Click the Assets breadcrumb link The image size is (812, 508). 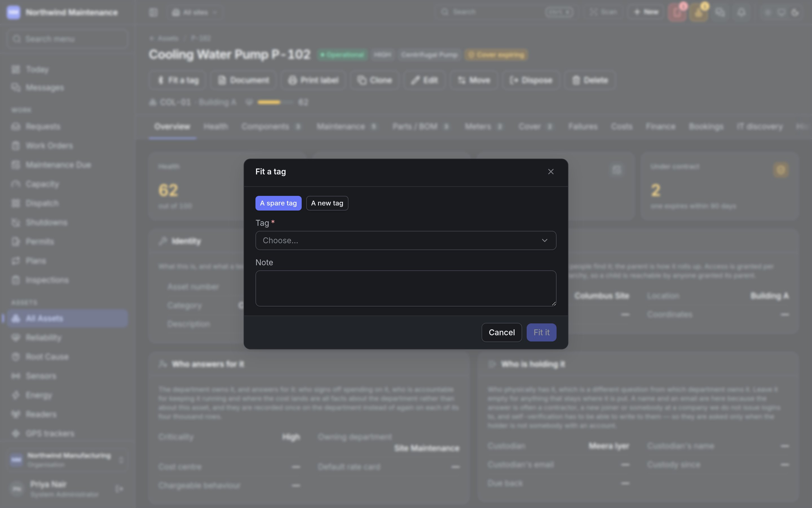point(168,39)
